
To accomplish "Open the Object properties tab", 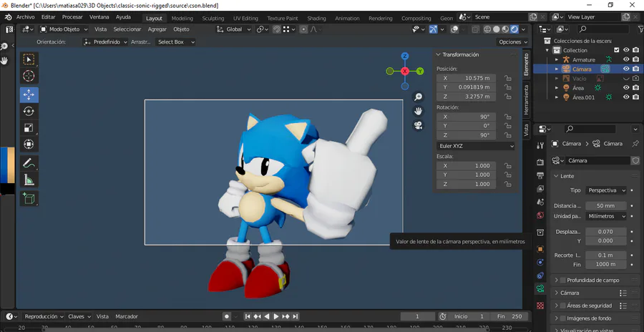I will point(540,249).
